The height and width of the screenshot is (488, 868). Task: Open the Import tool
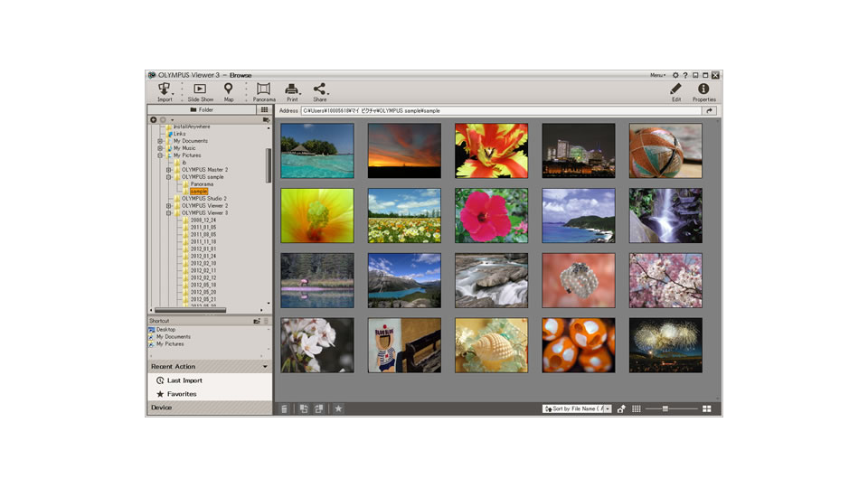[x=165, y=92]
